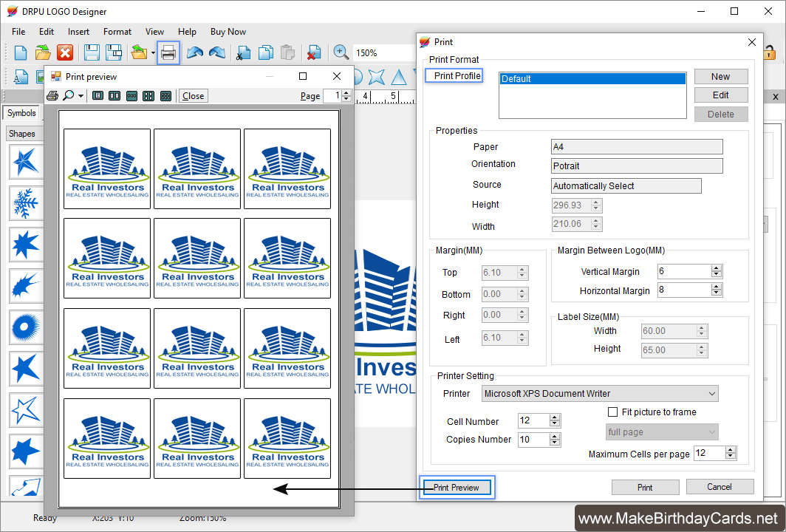The width and height of the screenshot is (786, 532).
Task: Select two-page layout in Print preview
Action: point(115,95)
